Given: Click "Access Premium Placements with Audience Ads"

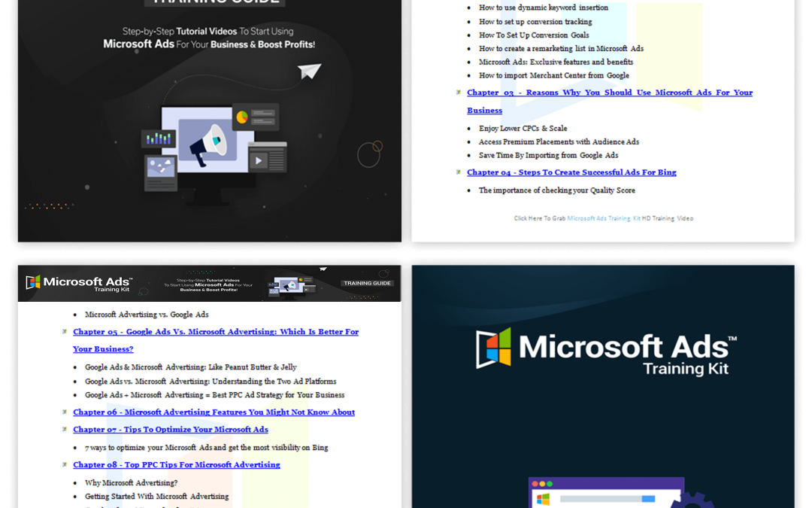Looking at the screenshot, I should (559, 141).
